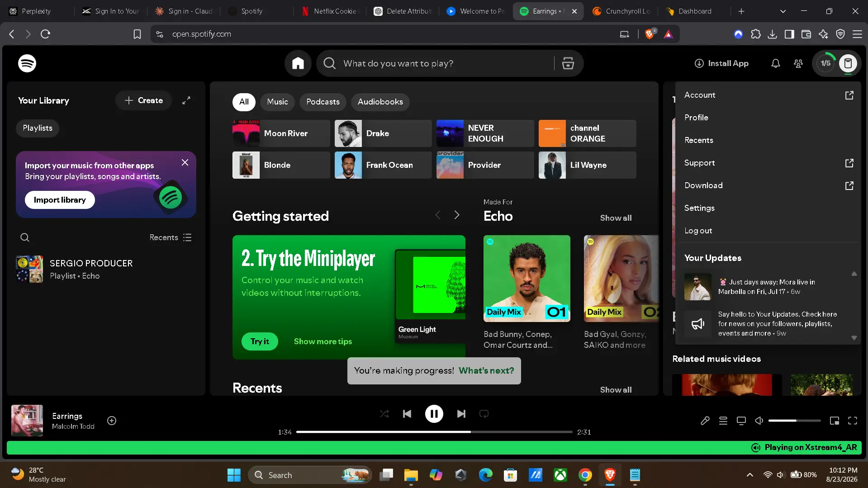Open Connect to a device

point(741,421)
